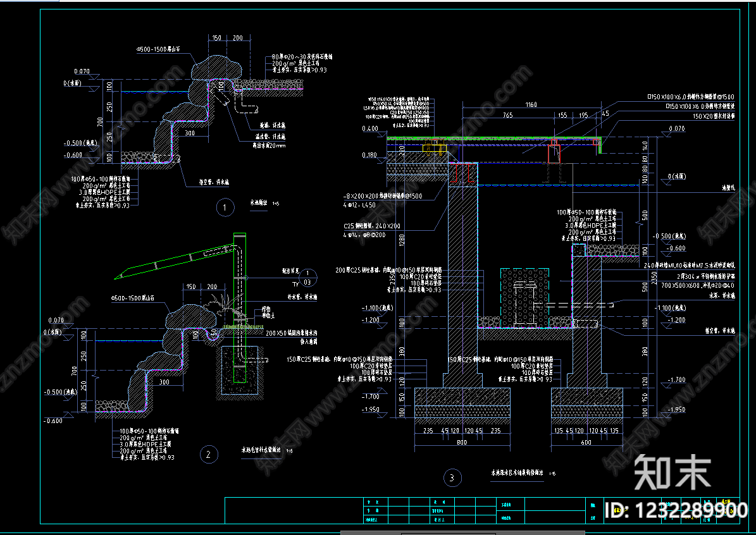Click the "80厚Φ20~30" gravel layer note
756x535 pixels.
pos(302,57)
